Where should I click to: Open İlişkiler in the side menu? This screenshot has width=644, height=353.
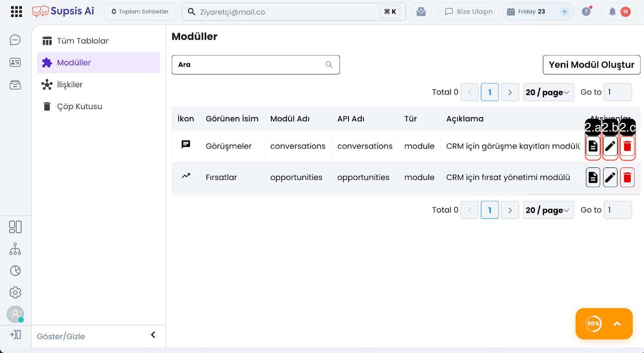tap(70, 85)
